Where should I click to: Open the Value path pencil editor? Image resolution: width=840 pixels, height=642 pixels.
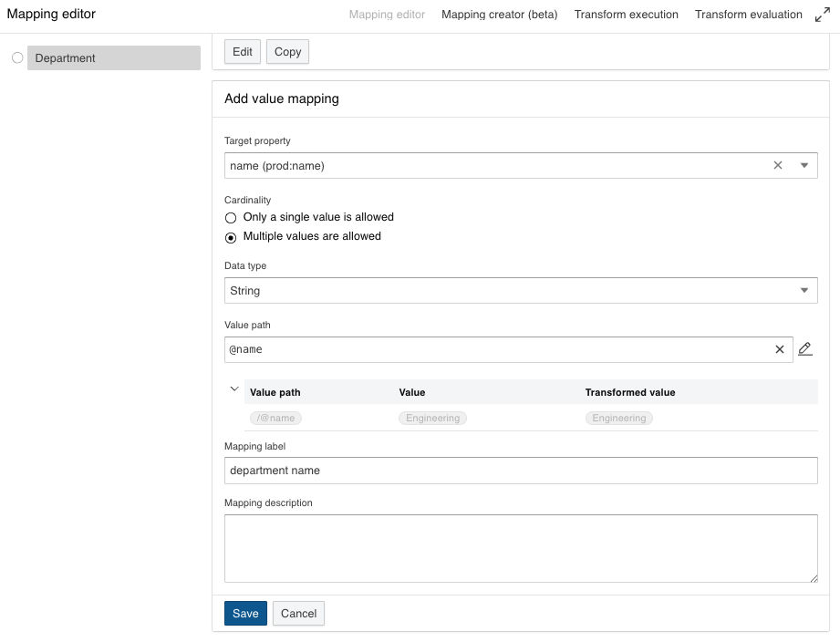(x=804, y=349)
